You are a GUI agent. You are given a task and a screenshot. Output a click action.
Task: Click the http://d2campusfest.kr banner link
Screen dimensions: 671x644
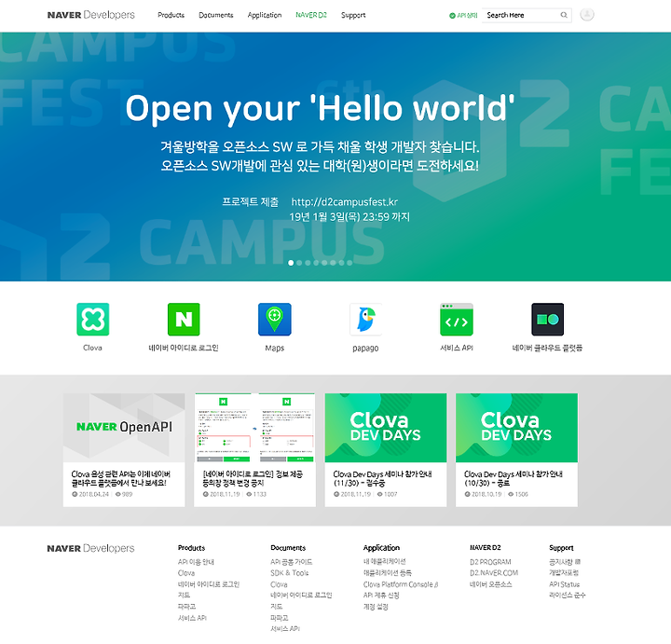345,202
